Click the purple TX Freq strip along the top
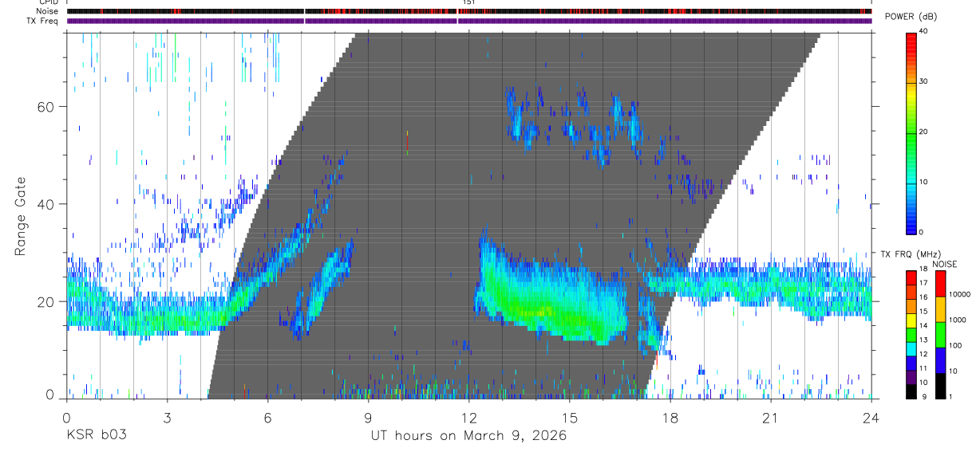 coord(468,21)
